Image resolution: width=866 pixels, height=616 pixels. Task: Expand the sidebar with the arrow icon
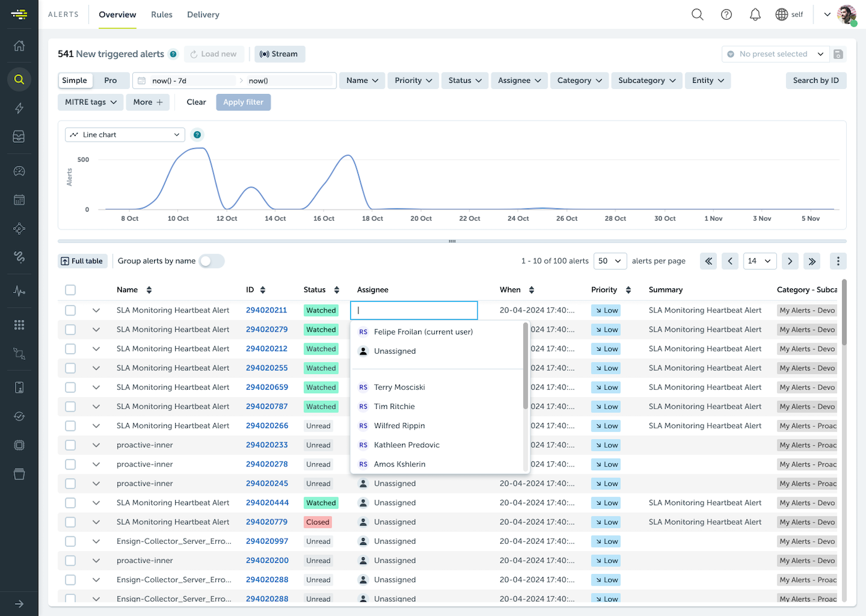19,604
